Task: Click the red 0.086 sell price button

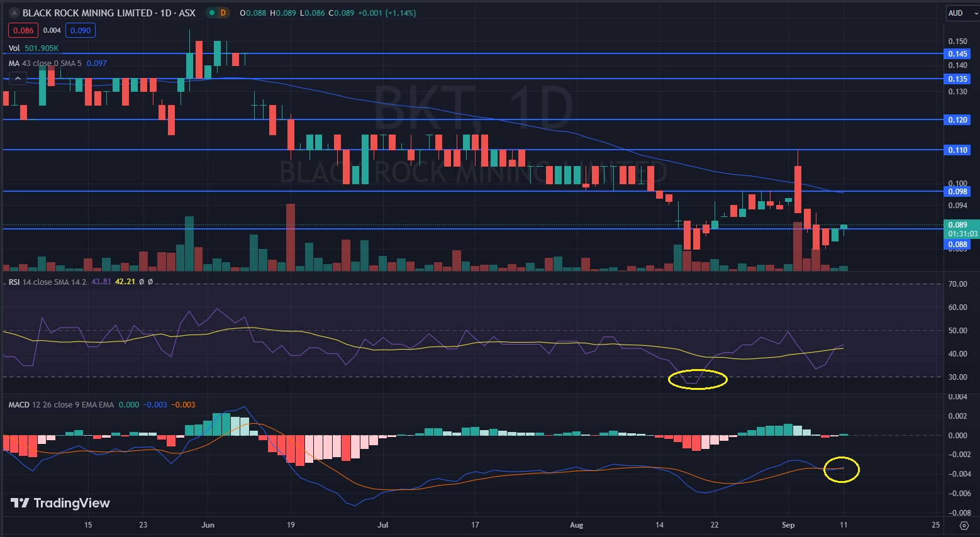Action: tap(23, 30)
